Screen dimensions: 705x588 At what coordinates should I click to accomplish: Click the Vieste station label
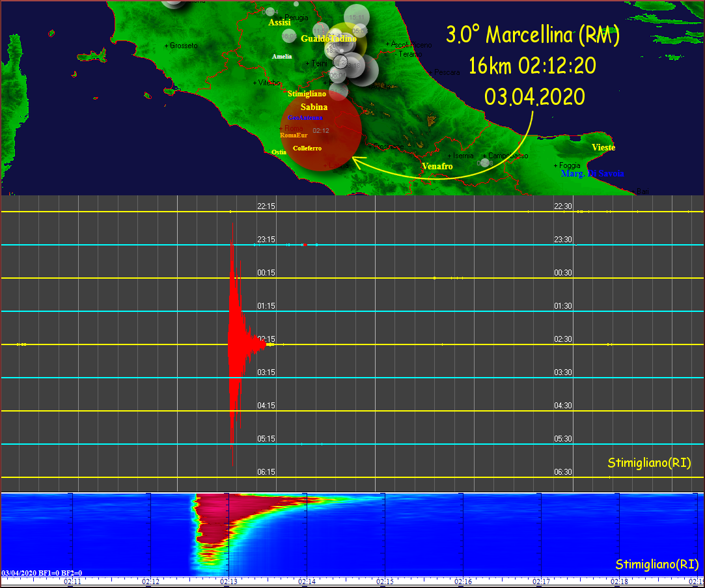[603, 148]
